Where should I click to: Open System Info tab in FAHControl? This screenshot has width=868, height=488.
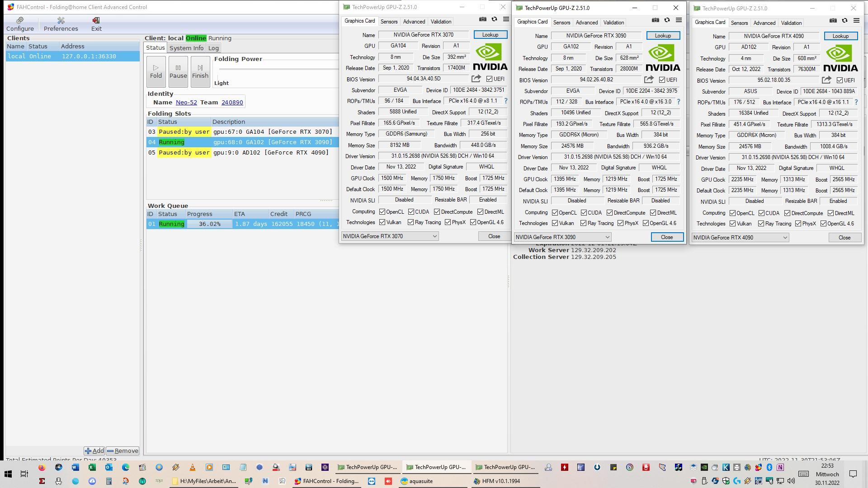[186, 48]
